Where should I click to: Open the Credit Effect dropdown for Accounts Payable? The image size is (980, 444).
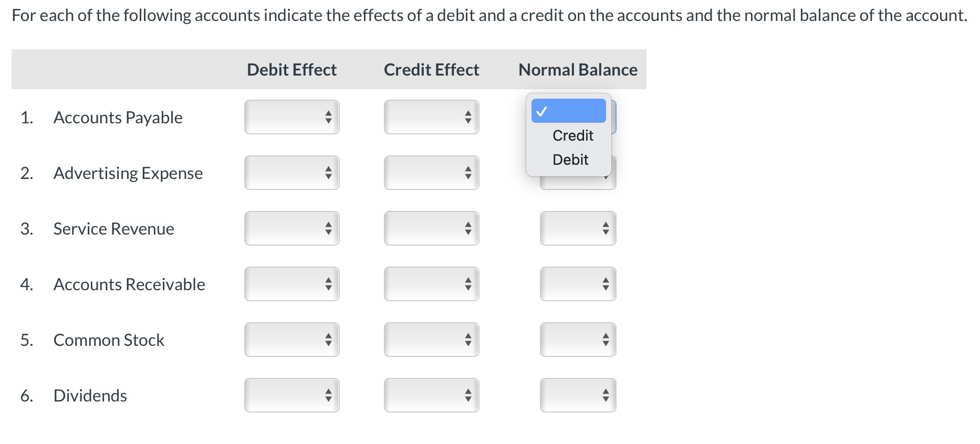[431, 117]
